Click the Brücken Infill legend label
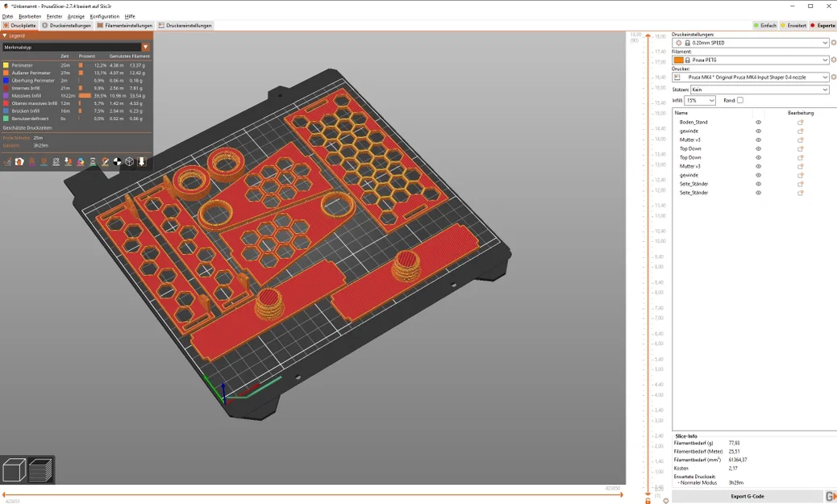The width and height of the screenshot is (837, 504). 26,111
